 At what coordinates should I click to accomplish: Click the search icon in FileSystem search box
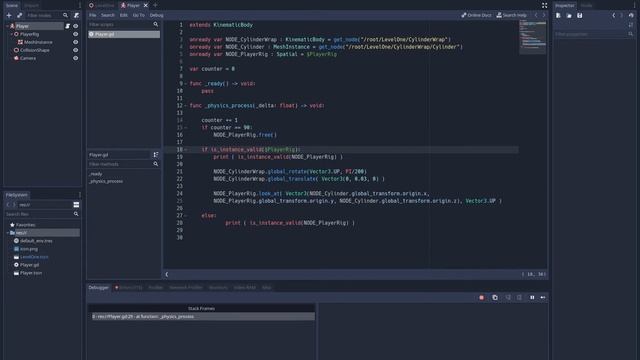76,214
